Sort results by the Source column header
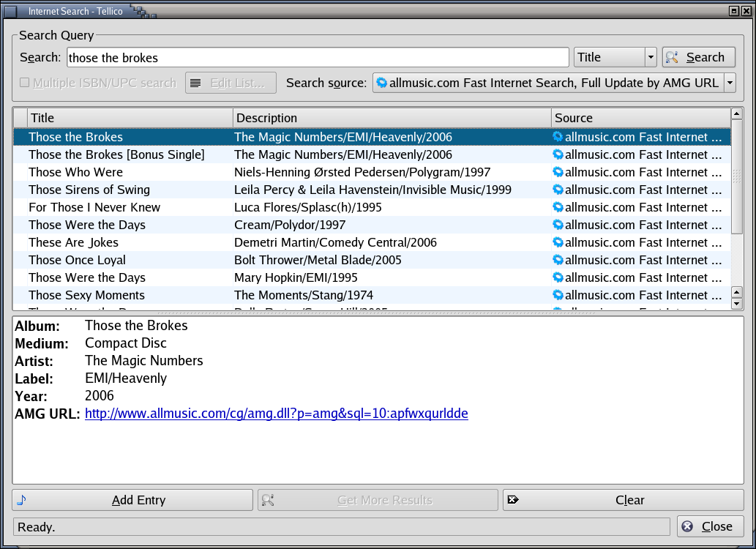The image size is (756, 549). tap(641, 118)
